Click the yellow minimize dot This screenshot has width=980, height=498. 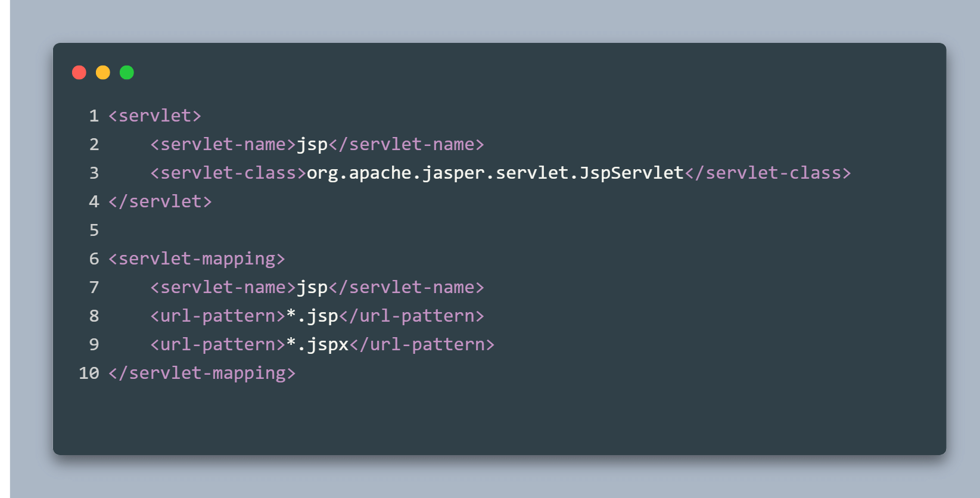pos(103,73)
